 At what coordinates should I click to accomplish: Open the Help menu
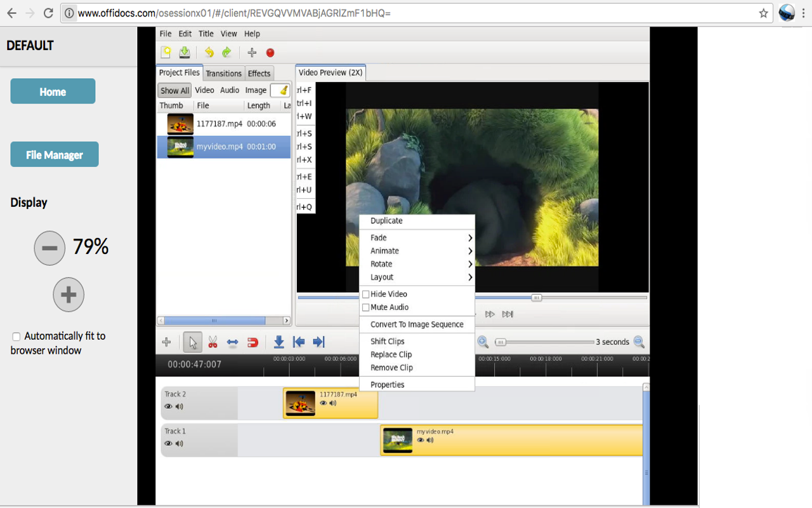[x=252, y=34]
